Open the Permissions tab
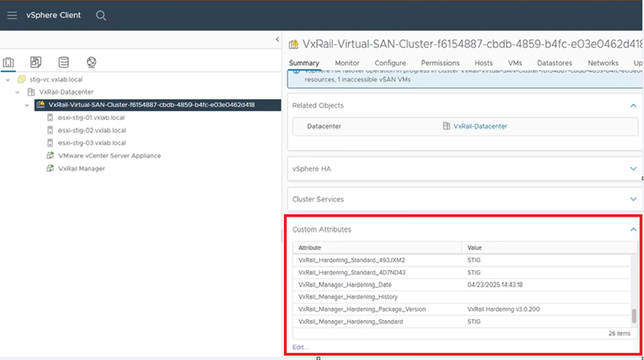Screen dimensions: 644x360 pos(441,63)
